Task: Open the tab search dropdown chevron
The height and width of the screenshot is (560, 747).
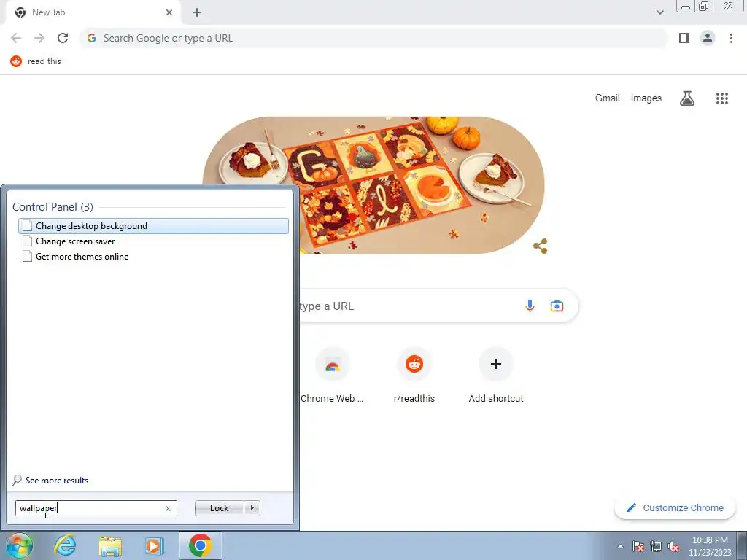Action: 659,12
